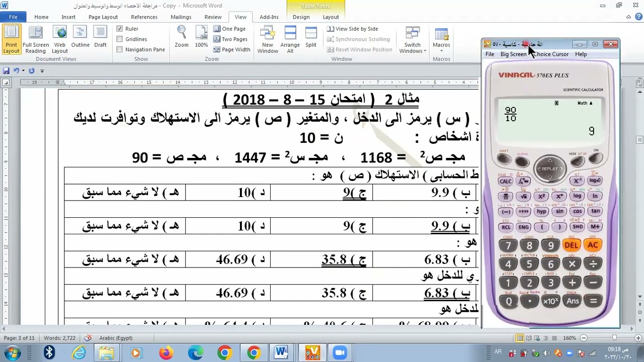644x362 pixels.
Task: Toggle the ruler button above scrollbar
Action: click(x=640, y=83)
